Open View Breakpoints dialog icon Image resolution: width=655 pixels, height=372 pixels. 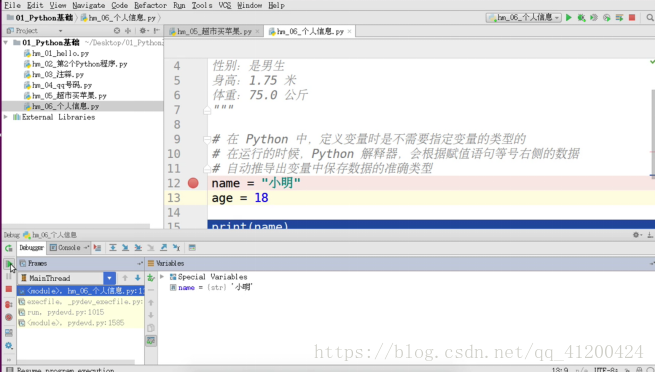tap(9, 304)
